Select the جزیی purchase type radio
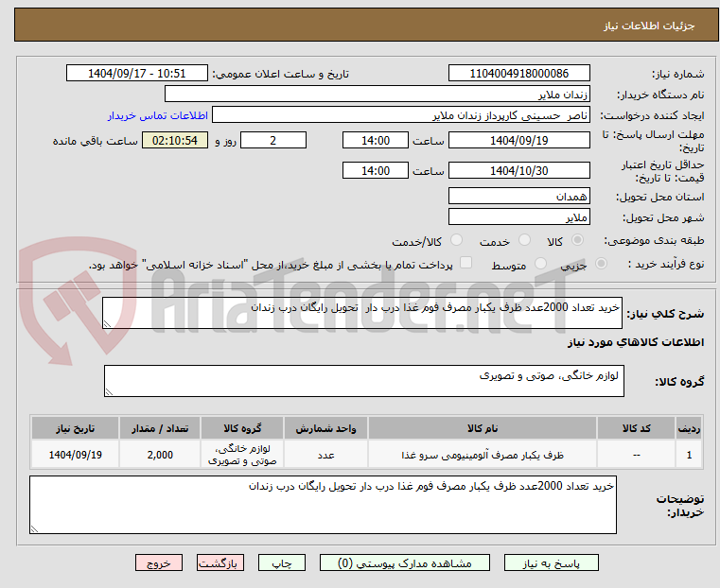The image size is (720, 588). pyautogui.click(x=601, y=263)
